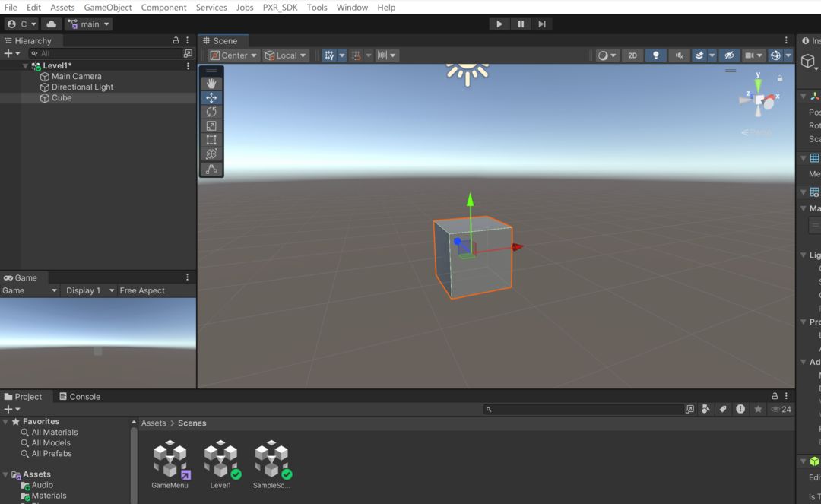This screenshot has height=504, width=821.
Task: Select the Rect transform tool
Action: [x=211, y=140]
